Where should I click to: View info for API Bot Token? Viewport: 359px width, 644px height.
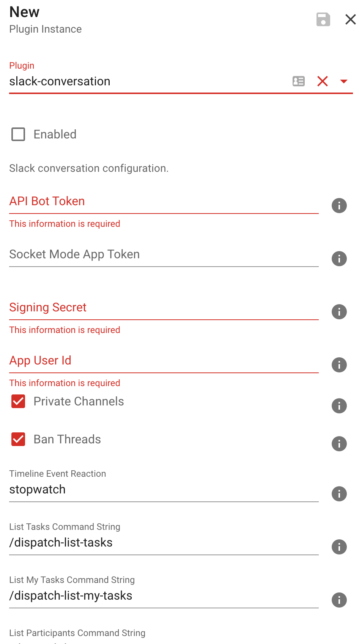(x=339, y=206)
